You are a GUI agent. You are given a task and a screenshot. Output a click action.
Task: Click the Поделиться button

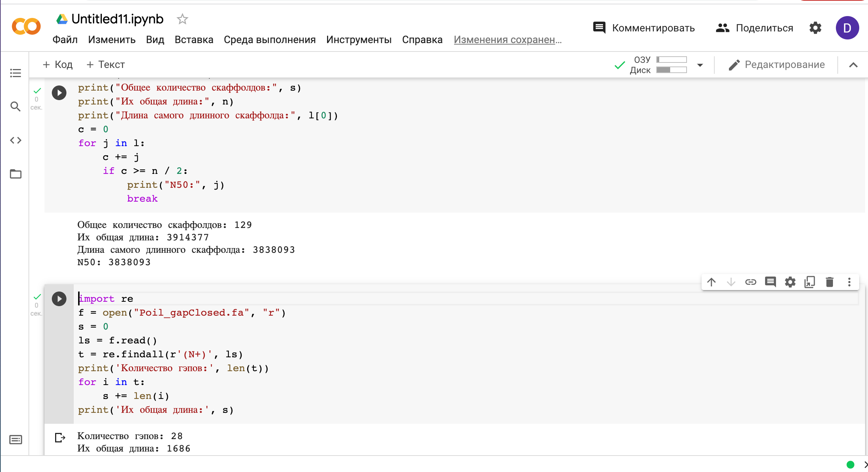click(x=754, y=28)
